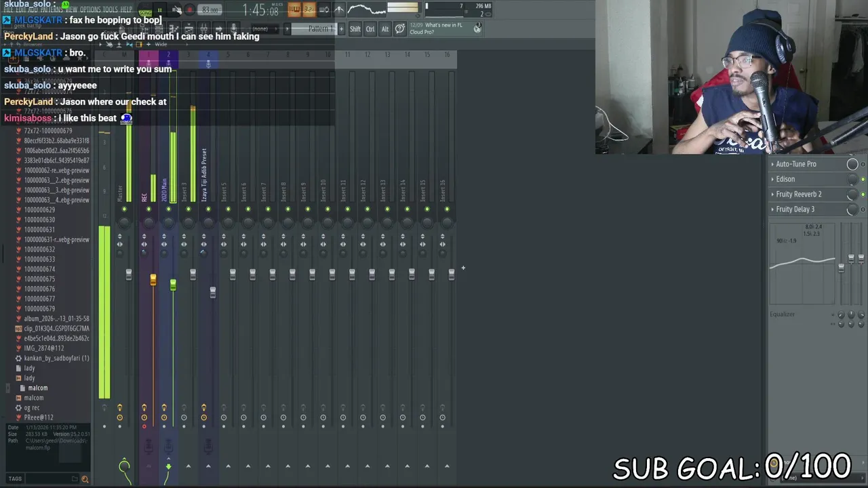Viewport: 868px width, 488px height.
Task: Mute the Izaya Tiji Adlib Preset track LED
Action: click(208, 209)
